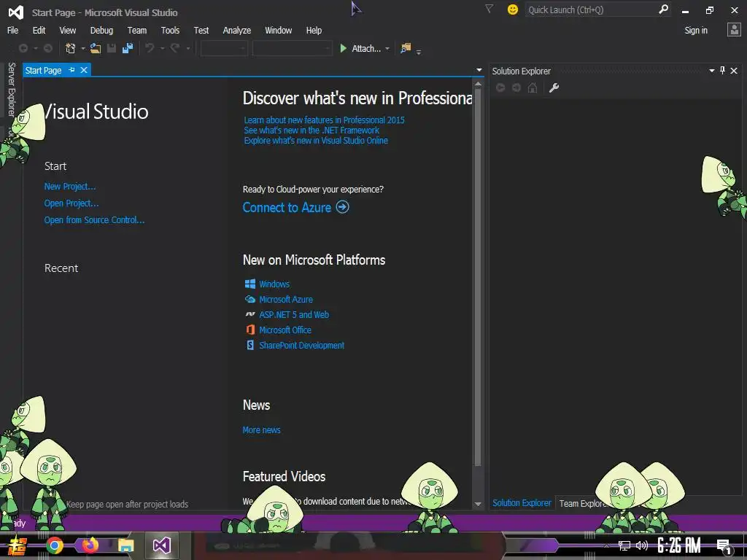Click the Find in Files toolbar icon
This screenshot has height=560, width=747.
tap(406, 48)
